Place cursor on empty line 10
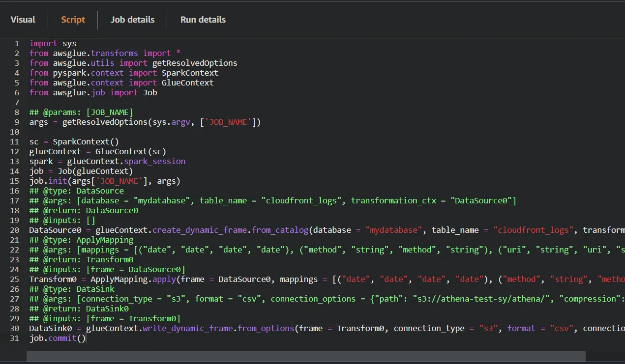 (x=98, y=132)
